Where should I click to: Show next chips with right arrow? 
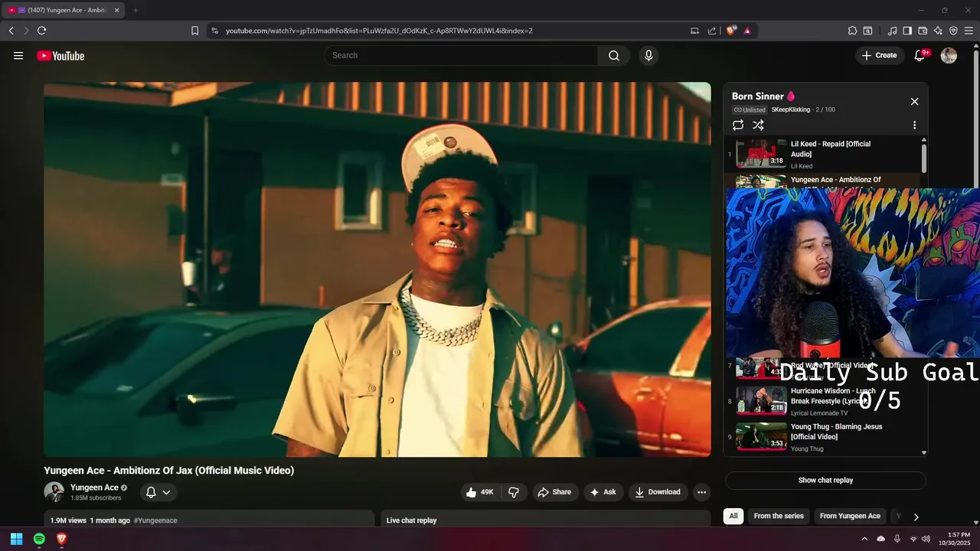916,517
